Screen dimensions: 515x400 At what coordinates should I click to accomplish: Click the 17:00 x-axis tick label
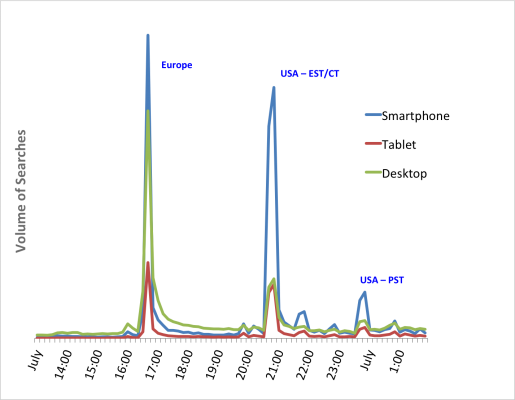pos(154,364)
